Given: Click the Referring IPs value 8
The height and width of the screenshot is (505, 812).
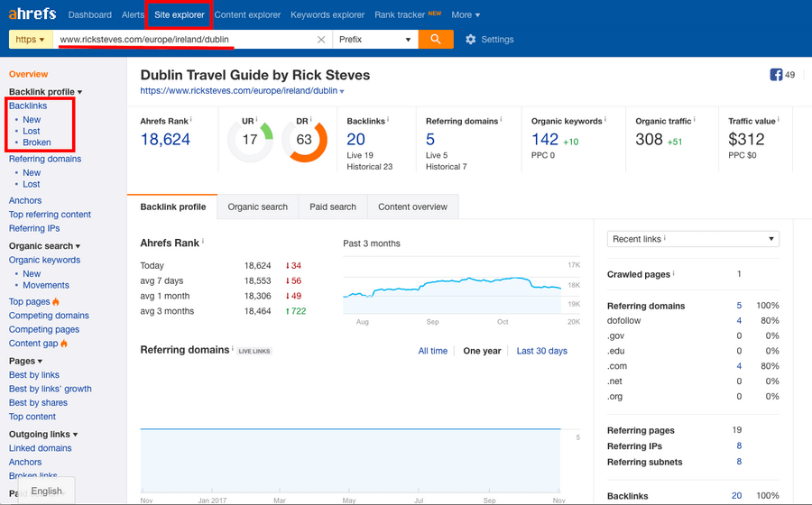Looking at the screenshot, I should [x=739, y=445].
